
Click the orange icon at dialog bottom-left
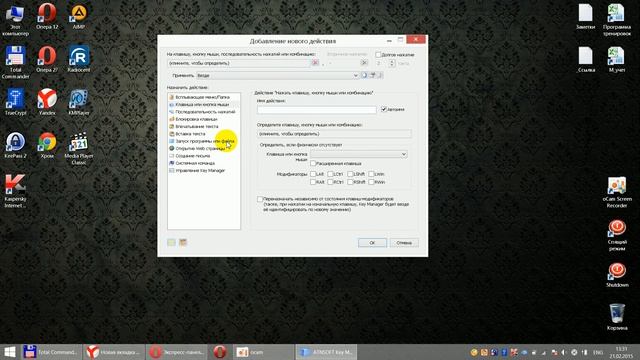pyautogui.click(x=183, y=242)
